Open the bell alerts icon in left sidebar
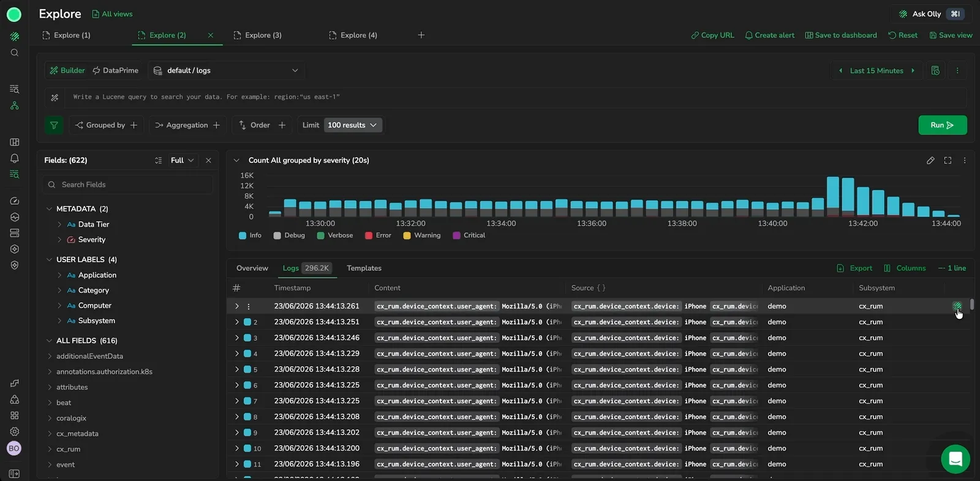Viewport: 980px width, 481px height. (15, 158)
